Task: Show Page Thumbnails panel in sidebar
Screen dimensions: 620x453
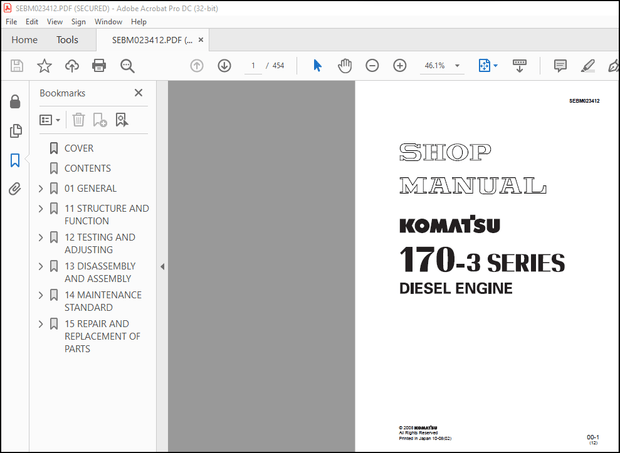Action: point(15,131)
